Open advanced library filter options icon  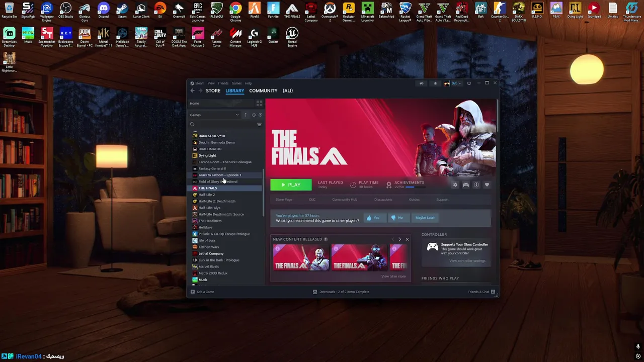point(259,124)
